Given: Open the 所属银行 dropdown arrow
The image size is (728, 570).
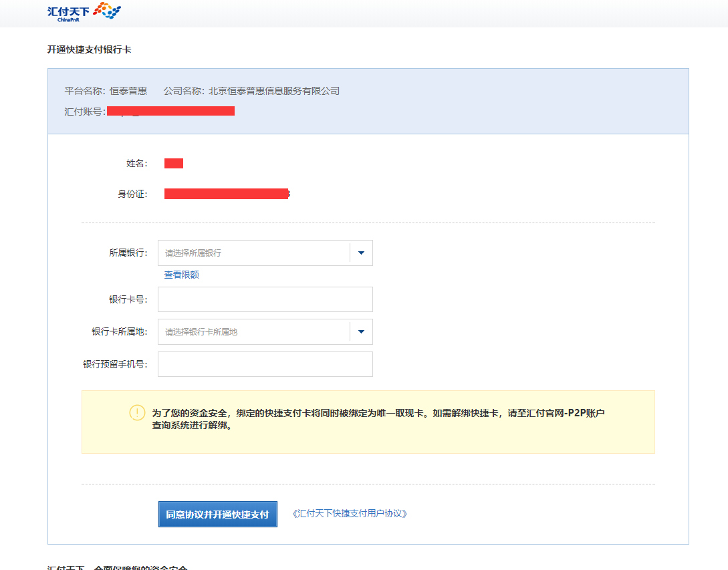Looking at the screenshot, I should tap(361, 253).
